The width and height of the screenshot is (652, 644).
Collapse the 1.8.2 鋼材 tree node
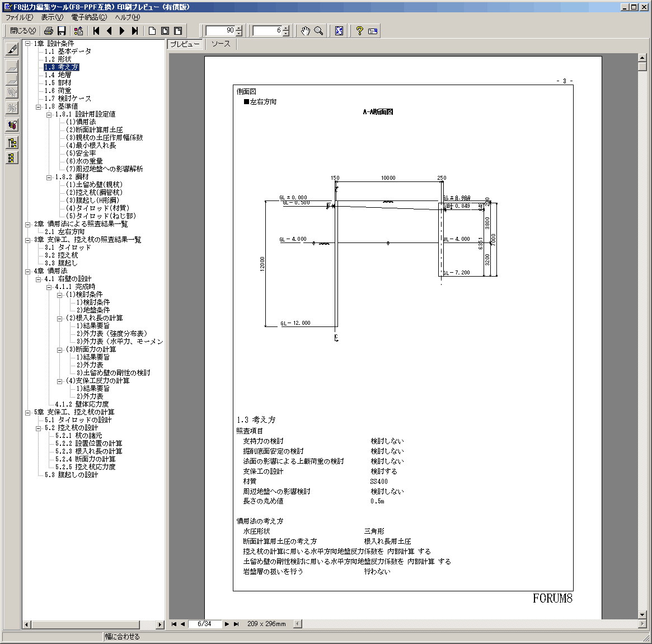click(x=49, y=177)
